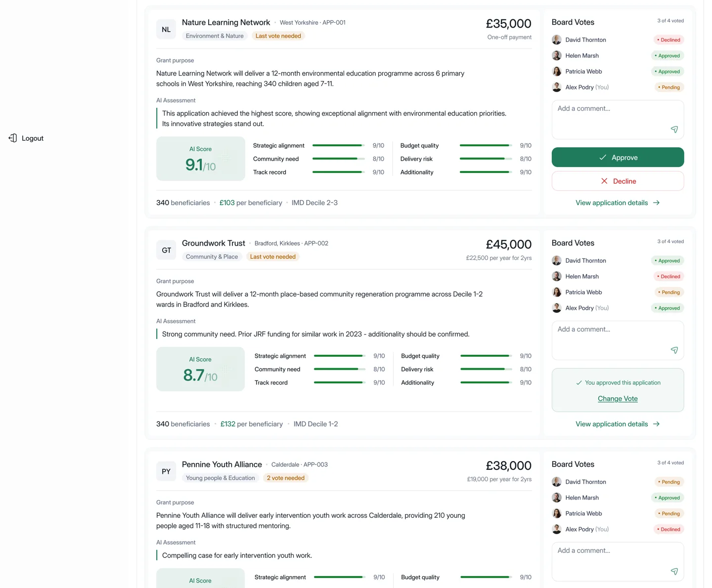712x588 pixels.
Task: Click PY avatar badge of Pennine Youth Alliance
Action: point(166,471)
